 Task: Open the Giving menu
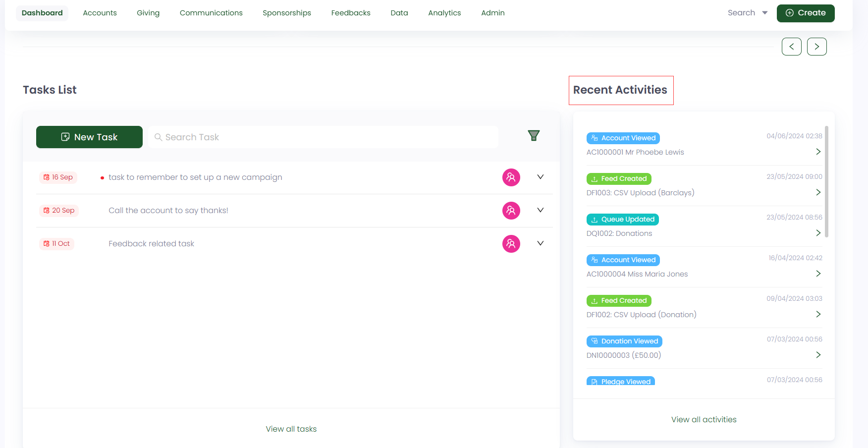(x=148, y=13)
